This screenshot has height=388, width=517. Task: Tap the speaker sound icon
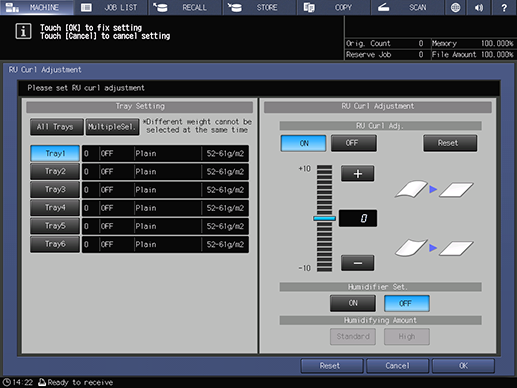point(479,7)
